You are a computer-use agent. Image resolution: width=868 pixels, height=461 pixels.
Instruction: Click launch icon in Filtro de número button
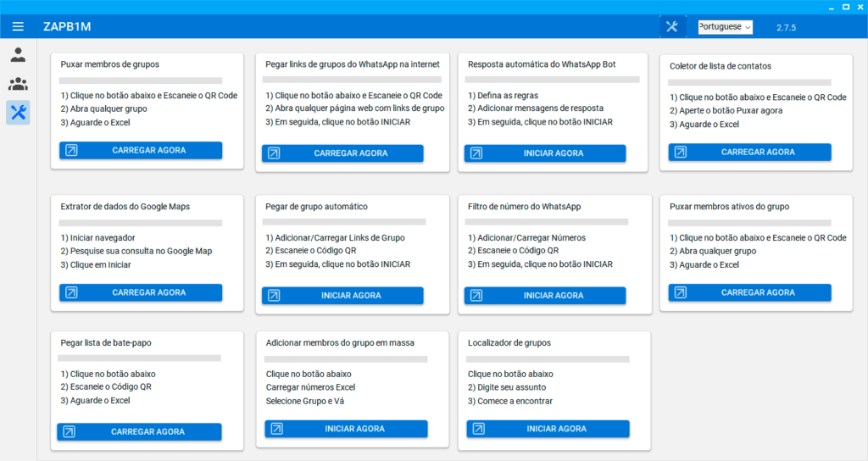(476, 296)
